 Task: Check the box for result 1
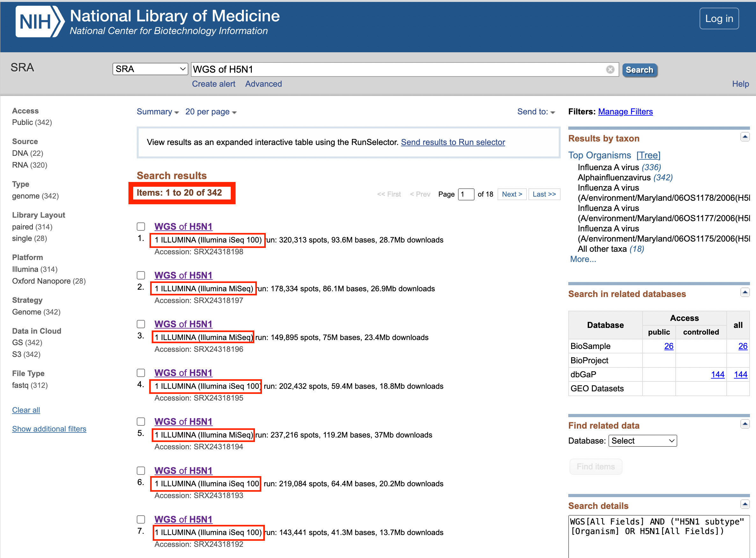pyautogui.click(x=141, y=227)
